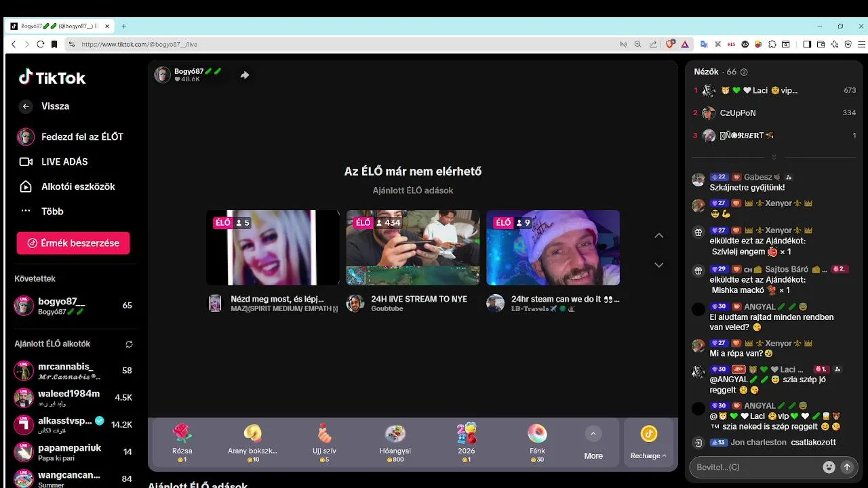The height and width of the screenshot is (488, 868).
Task: Close the Bogyó87 browser tab
Action: click(107, 26)
